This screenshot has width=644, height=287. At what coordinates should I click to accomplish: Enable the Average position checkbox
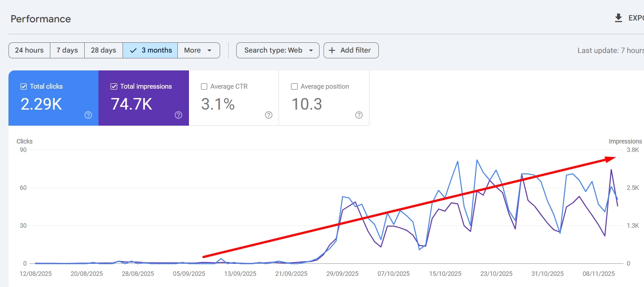click(294, 86)
